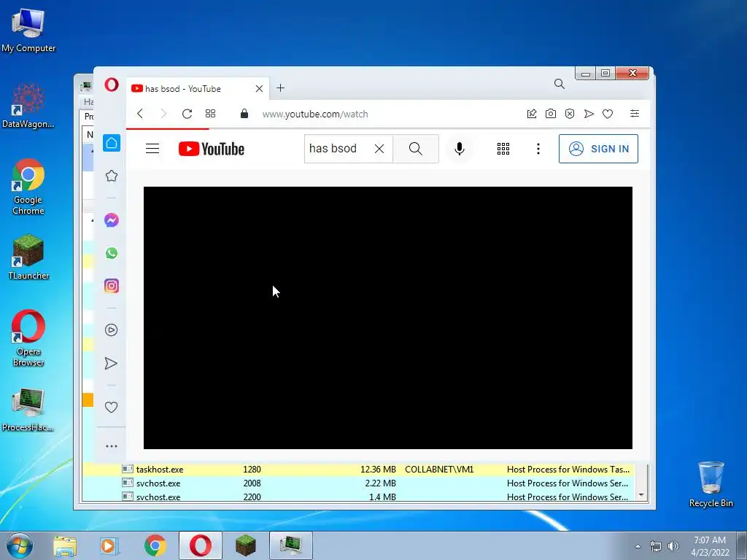Screen dimensions: 747x560
Task: Open Opera Speed Dial start page grid
Action: 210,114
